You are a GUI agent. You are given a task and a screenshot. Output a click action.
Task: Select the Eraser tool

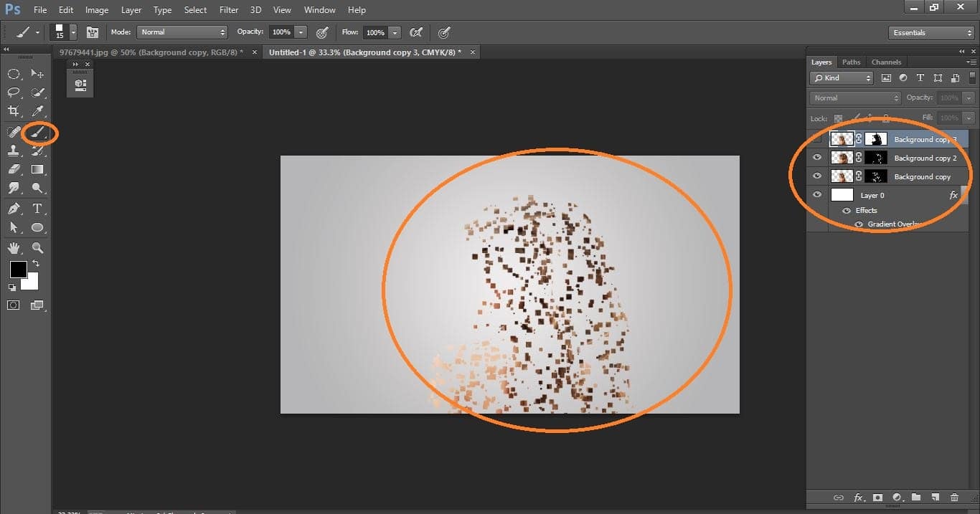14,169
